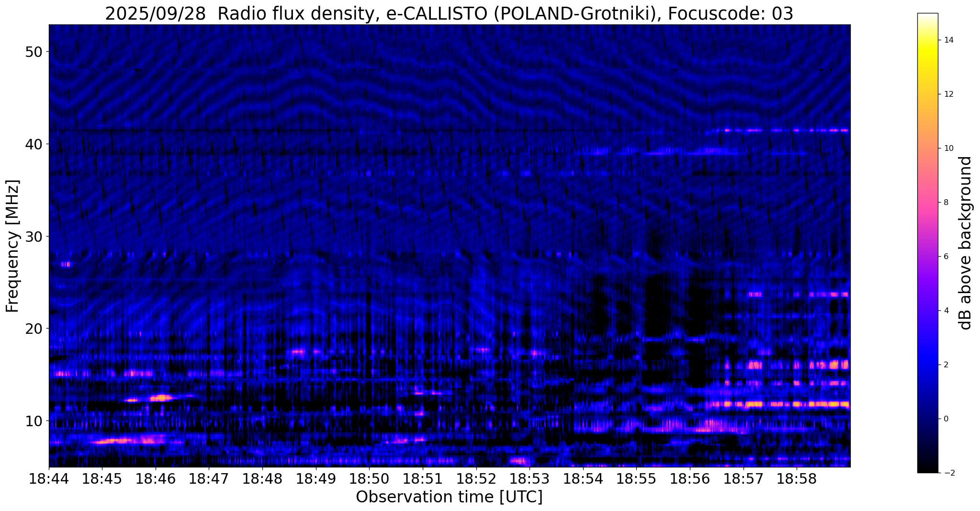Click the 18:56 time tick label
Image resolution: width=980 pixels, height=511 pixels.
(690, 478)
